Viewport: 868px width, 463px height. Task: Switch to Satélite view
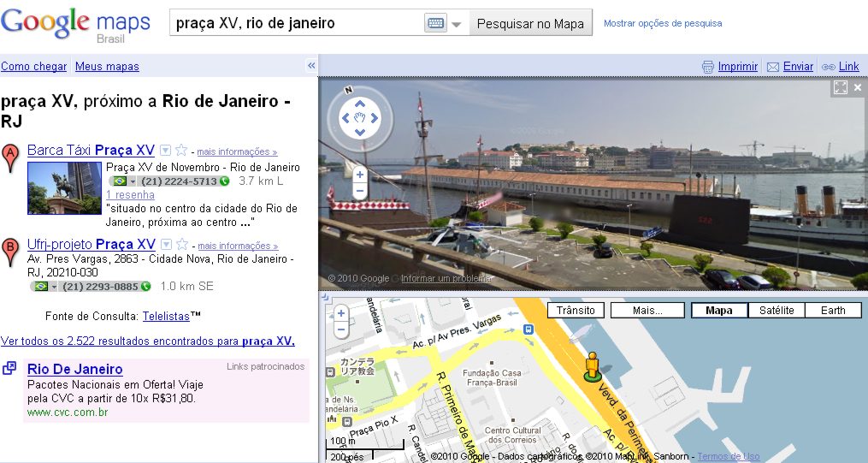tap(776, 310)
